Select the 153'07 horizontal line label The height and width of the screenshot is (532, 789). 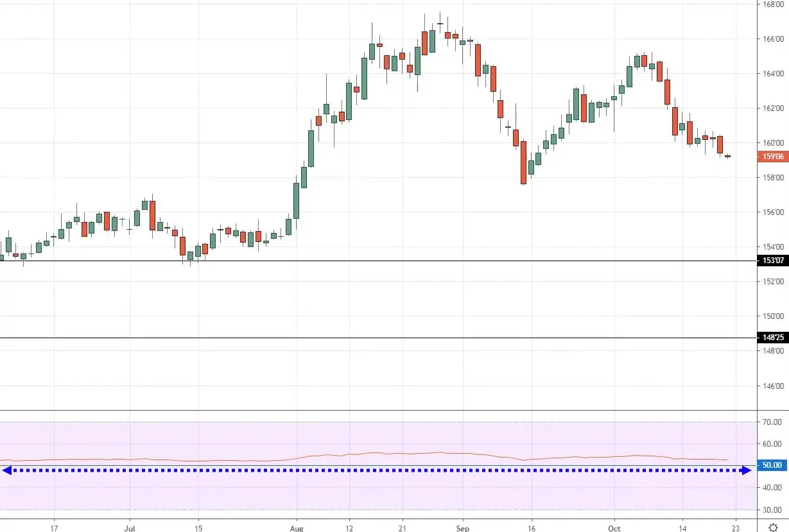pyautogui.click(x=772, y=261)
